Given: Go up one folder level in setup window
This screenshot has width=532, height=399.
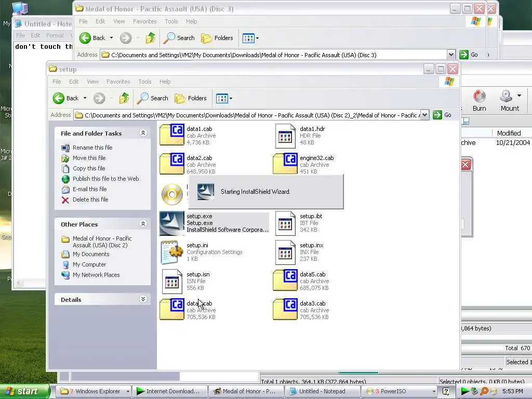Looking at the screenshot, I should pyautogui.click(x=124, y=98).
